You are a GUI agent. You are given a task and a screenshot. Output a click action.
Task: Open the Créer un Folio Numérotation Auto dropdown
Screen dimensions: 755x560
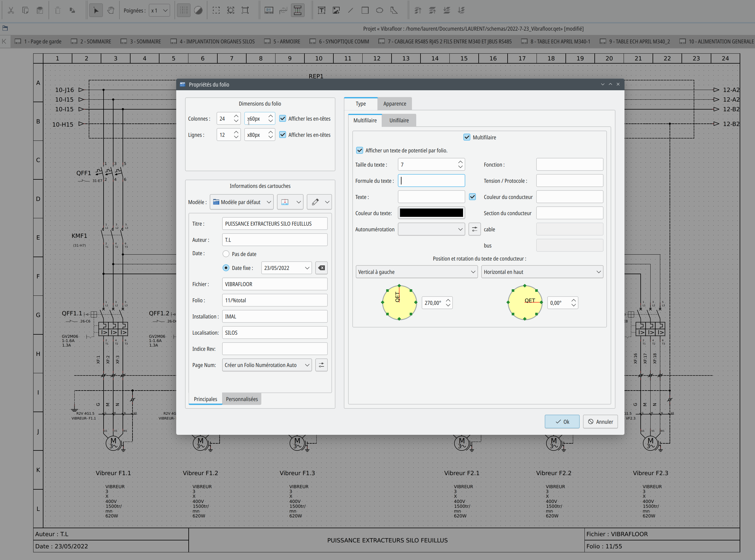pyautogui.click(x=267, y=365)
